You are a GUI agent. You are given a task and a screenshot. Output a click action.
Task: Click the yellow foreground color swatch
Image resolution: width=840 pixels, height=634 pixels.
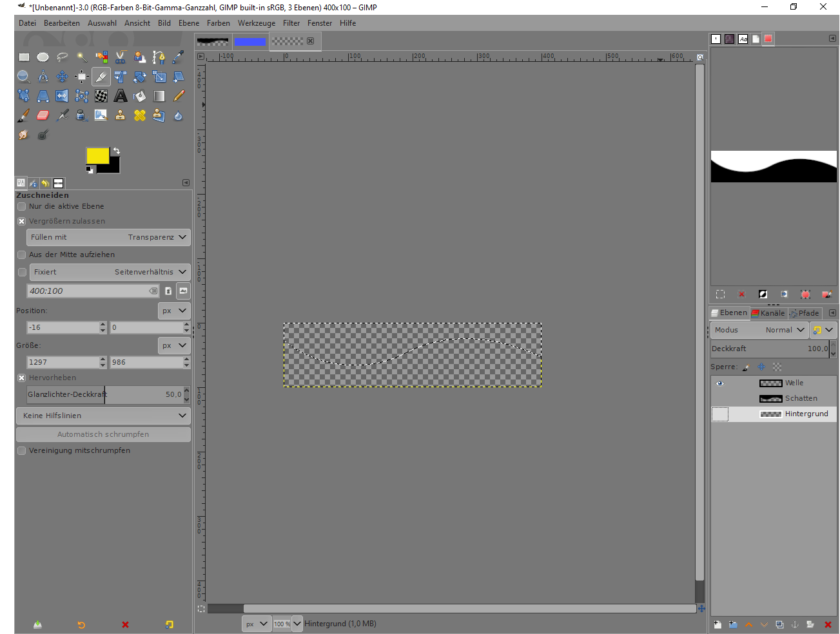click(x=97, y=156)
